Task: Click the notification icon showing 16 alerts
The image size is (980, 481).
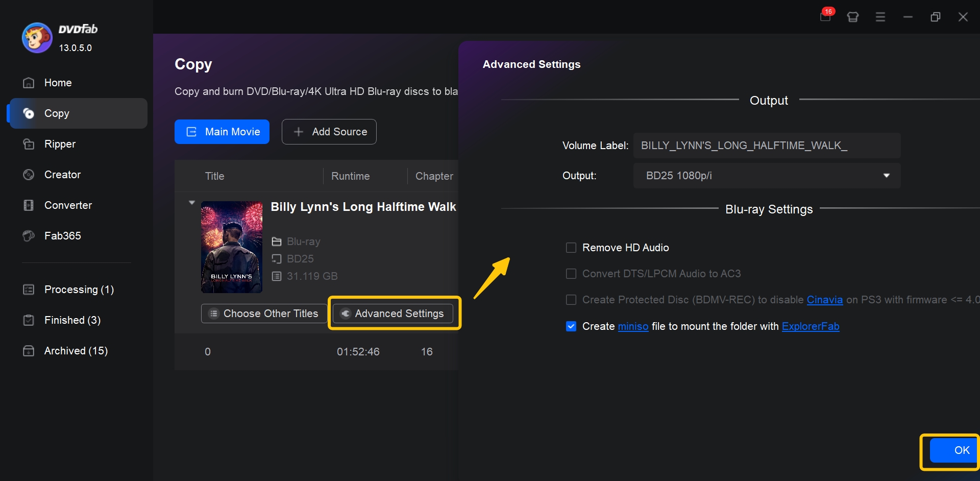Action: (x=824, y=16)
